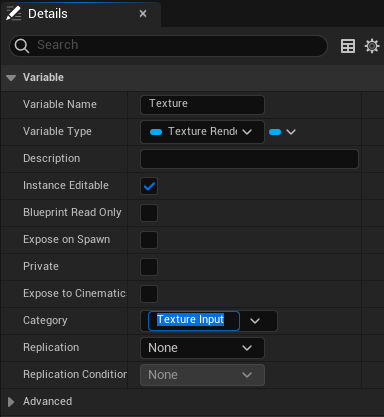Close the Details tab
Screen dimensions: 384x417
tap(143, 14)
